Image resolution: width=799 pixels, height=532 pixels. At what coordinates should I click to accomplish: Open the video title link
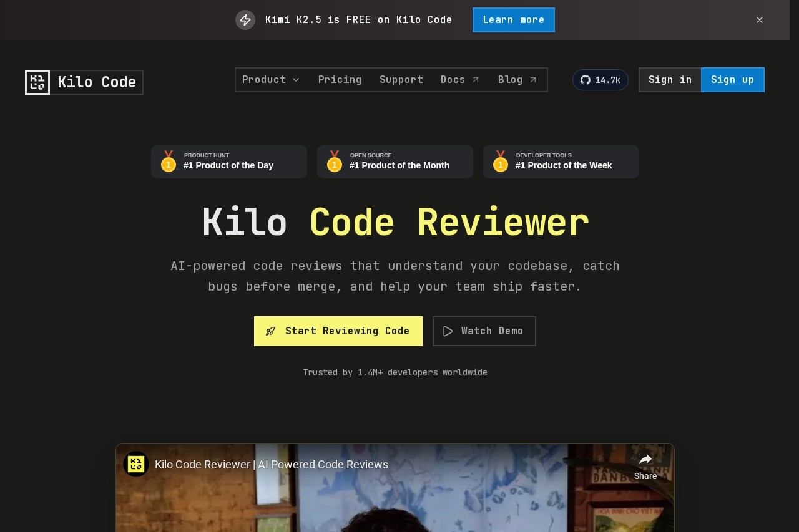pos(272,465)
